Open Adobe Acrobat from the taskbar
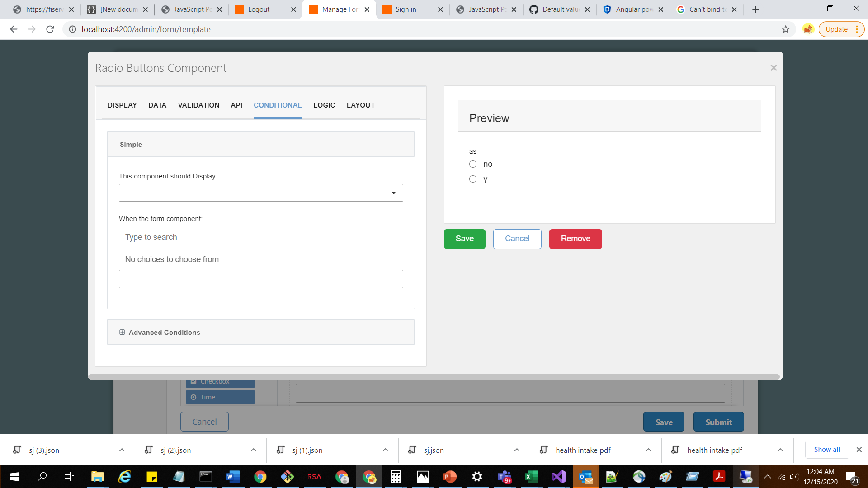 (x=719, y=477)
